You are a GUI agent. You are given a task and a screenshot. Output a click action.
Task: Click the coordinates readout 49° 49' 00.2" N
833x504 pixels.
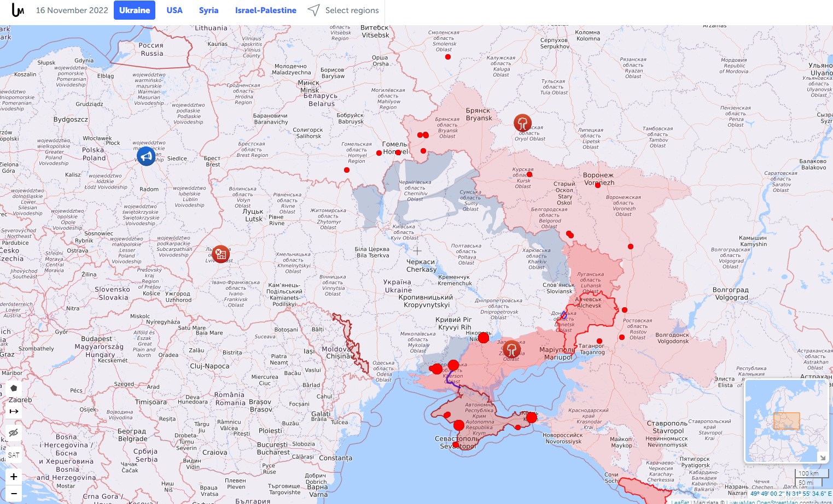pyautogui.click(x=791, y=494)
